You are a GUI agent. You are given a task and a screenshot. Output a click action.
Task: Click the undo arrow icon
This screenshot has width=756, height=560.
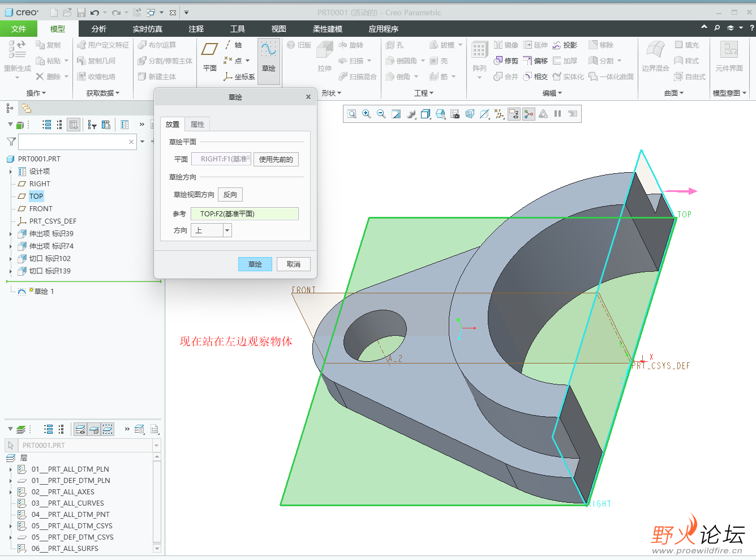point(94,12)
